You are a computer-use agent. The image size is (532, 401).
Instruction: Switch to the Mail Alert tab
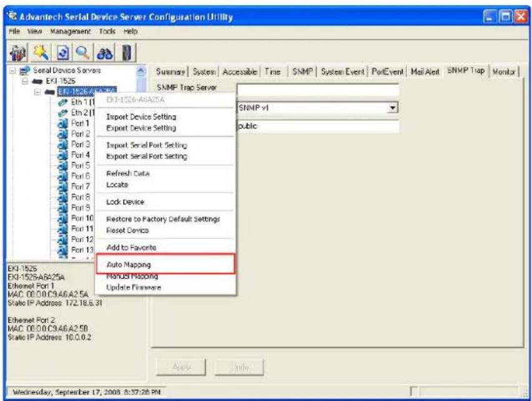coord(425,72)
